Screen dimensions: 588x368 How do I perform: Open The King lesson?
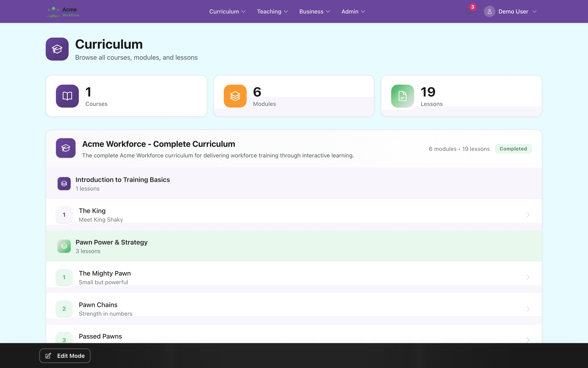(x=294, y=215)
